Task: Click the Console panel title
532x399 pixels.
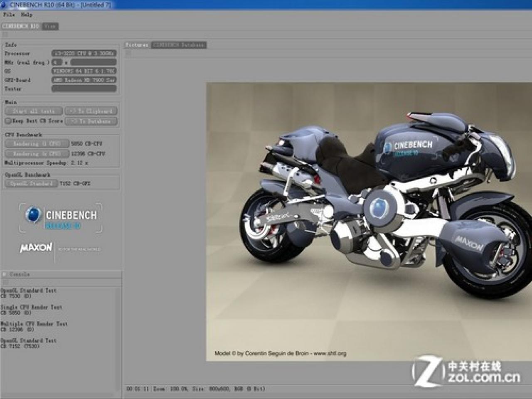Action: point(20,274)
